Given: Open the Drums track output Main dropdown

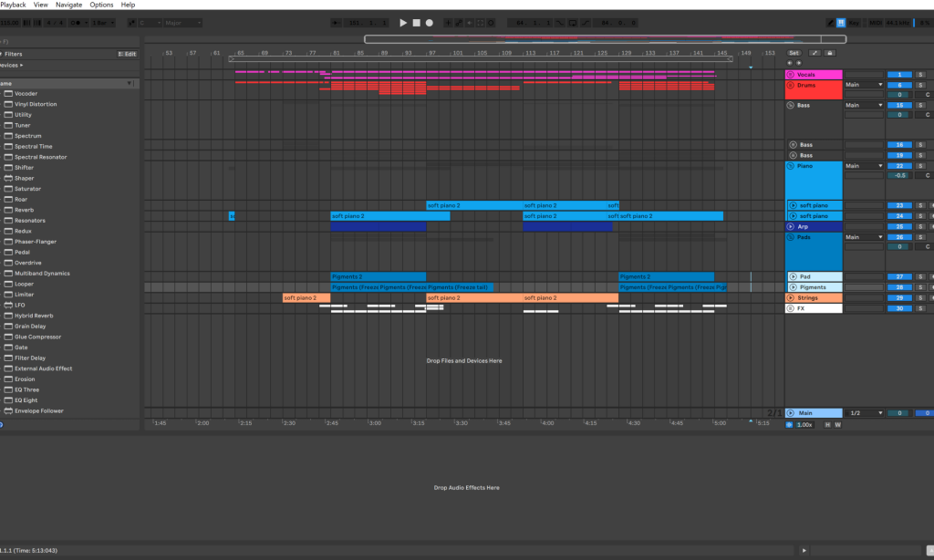Looking at the screenshot, I should pyautogui.click(x=864, y=85).
